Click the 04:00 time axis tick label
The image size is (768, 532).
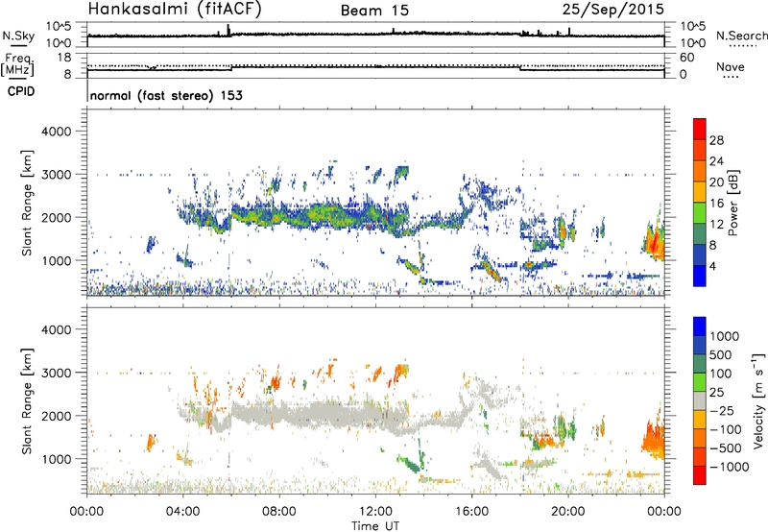pos(182,512)
